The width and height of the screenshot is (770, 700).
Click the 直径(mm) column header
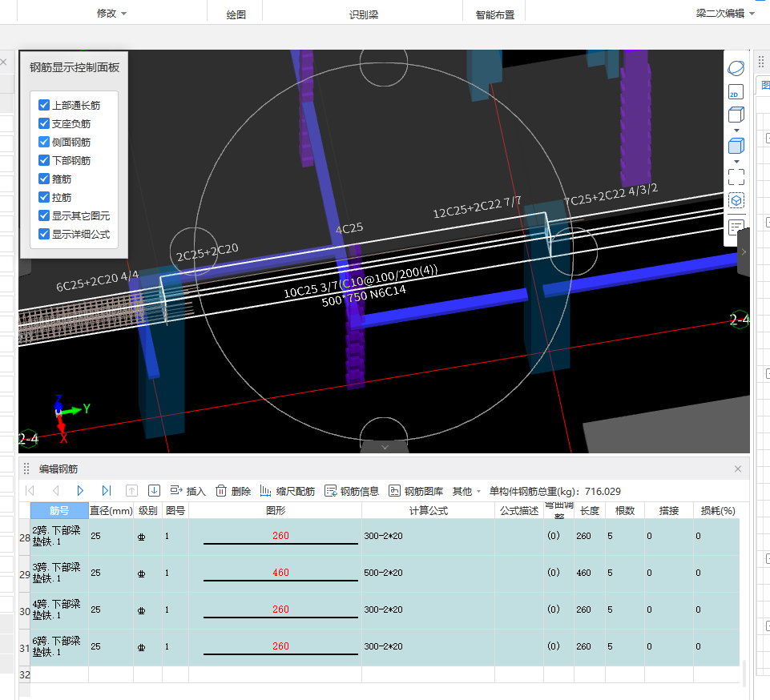[111, 510]
